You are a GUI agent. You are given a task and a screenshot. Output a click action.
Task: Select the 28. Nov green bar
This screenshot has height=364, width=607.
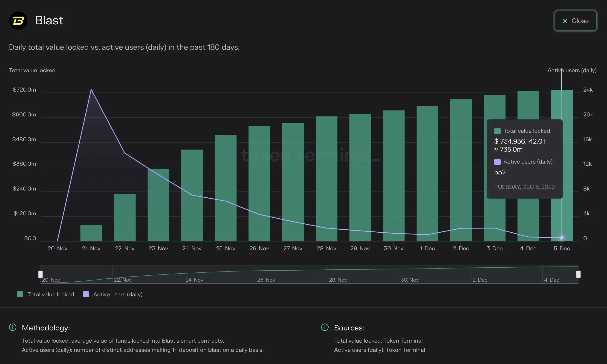pos(327,179)
